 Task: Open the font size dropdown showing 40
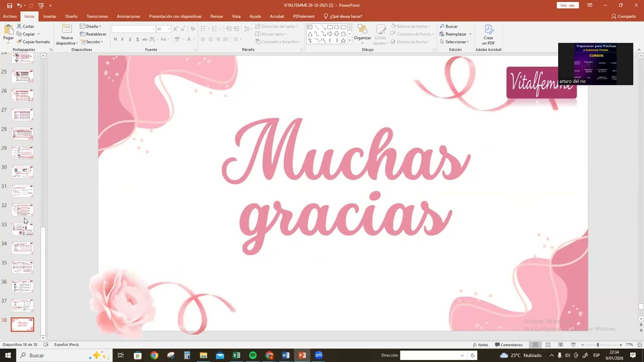coord(169,29)
